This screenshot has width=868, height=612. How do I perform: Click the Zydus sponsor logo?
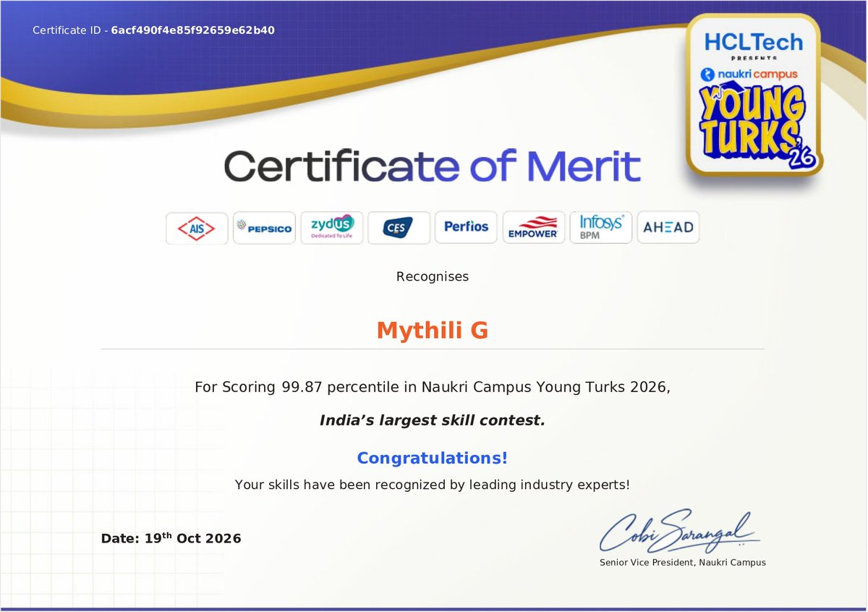[331, 228]
